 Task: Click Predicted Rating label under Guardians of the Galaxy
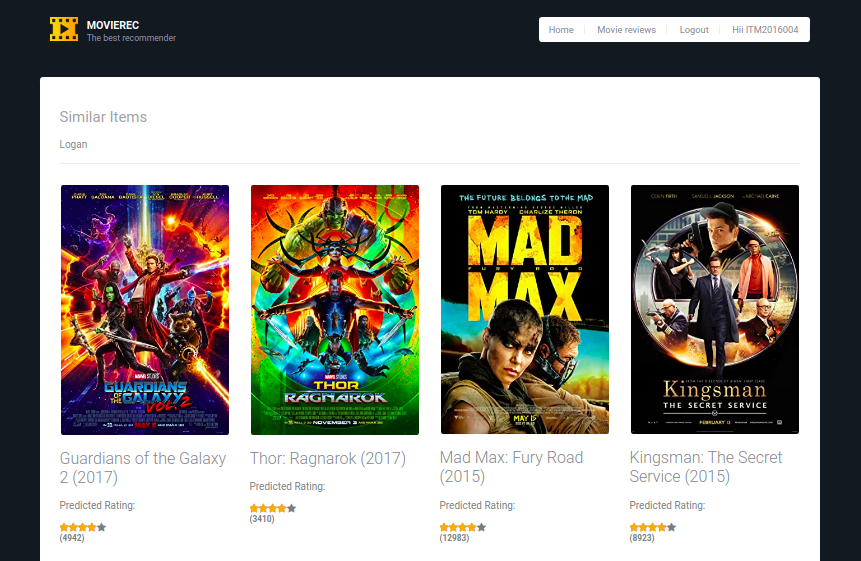97,505
